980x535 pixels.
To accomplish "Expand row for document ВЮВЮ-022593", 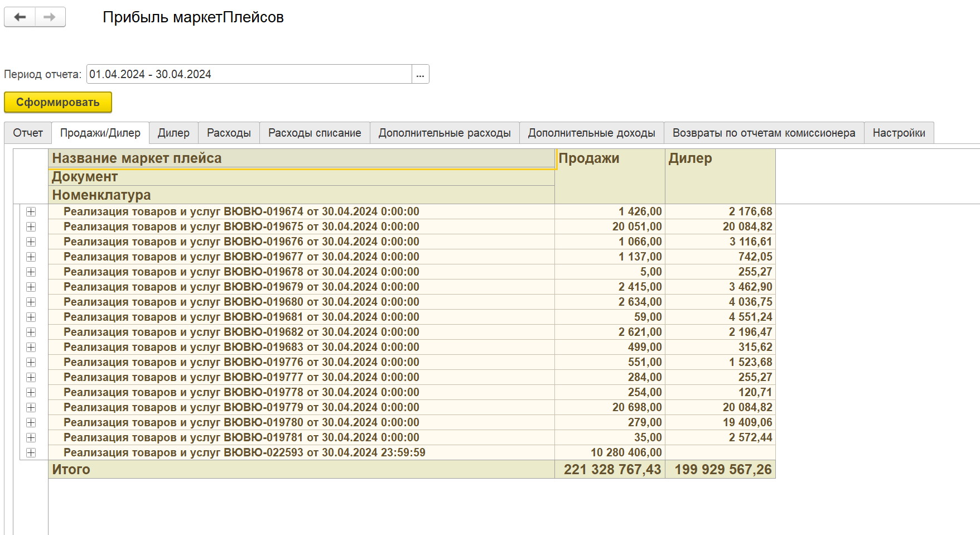I will [31, 453].
